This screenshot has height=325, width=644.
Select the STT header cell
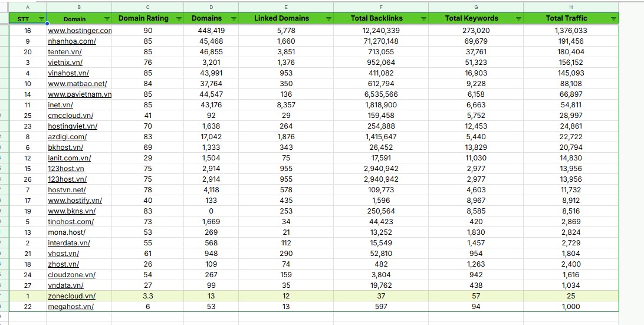click(x=28, y=18)
